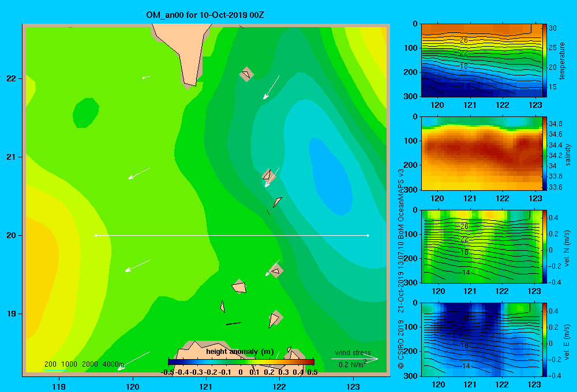Click the latitude label '21' on map axis
The image size is (577, 392).
coord(12,157)
